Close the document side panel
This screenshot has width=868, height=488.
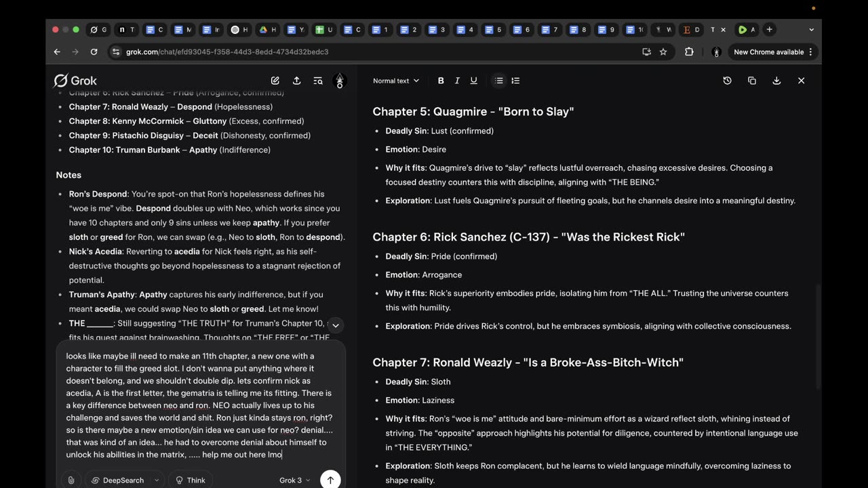(x=801, y=81)
